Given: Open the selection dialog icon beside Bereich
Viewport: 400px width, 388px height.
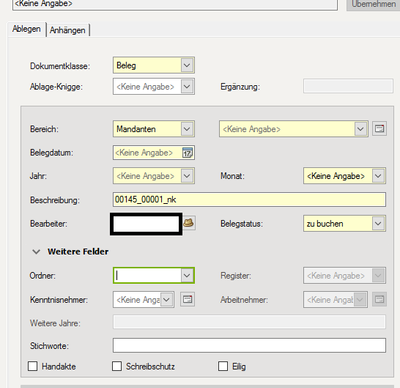Looking at the screenshot, I should coord(379,129).
